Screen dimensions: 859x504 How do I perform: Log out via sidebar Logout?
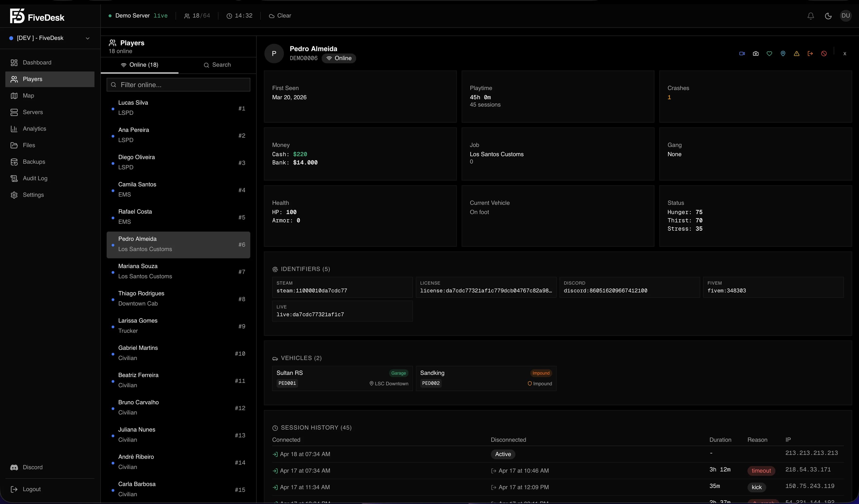pos(50,489)
